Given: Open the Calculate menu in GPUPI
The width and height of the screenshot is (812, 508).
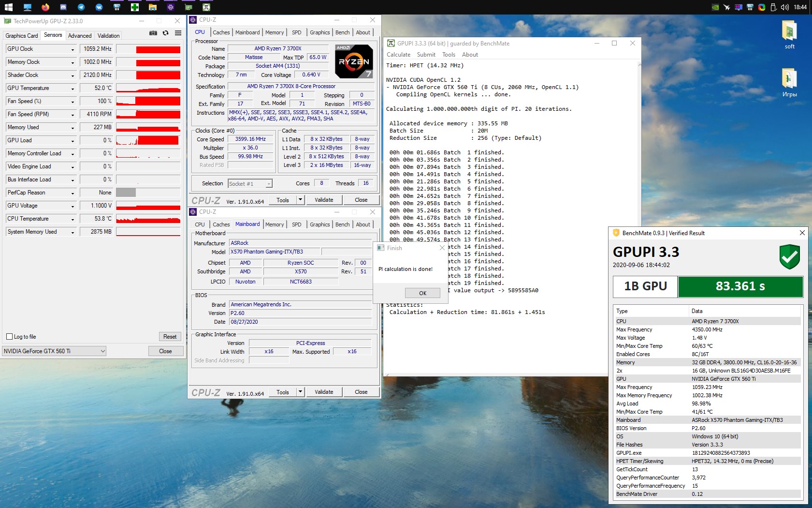Looking at the screenshot, I should (399, 55).
